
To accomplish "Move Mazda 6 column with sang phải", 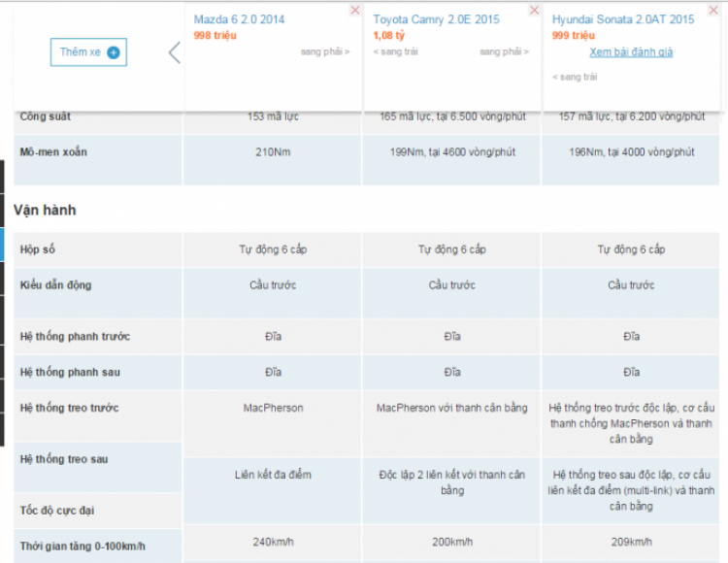I will [325, 51].
